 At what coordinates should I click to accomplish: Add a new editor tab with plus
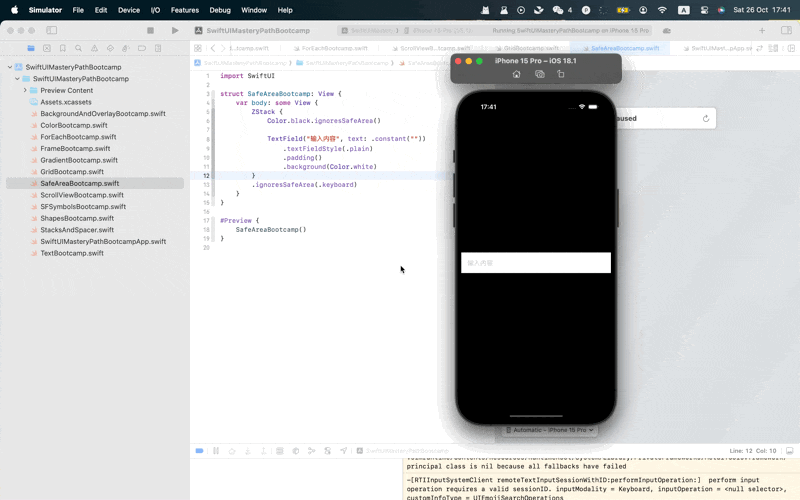pos(762,31)
